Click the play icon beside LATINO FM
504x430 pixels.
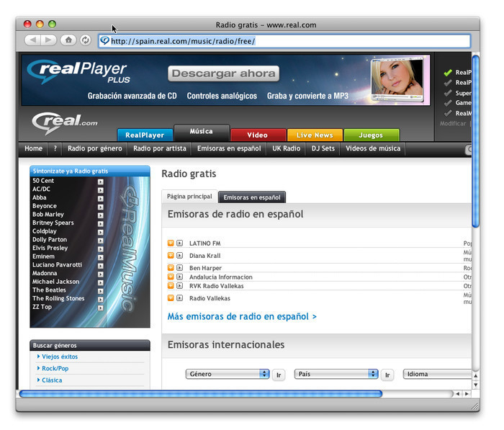click(180, 243)
